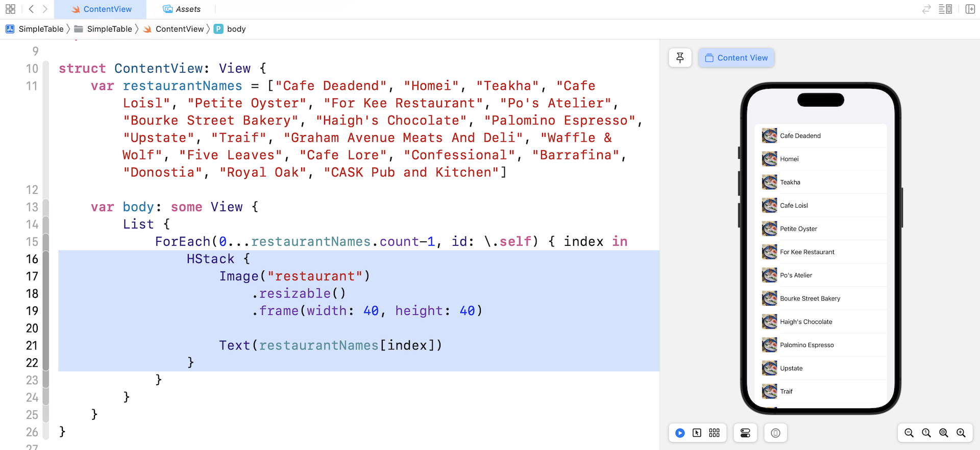Show preview Variants grid

point(714,433)
